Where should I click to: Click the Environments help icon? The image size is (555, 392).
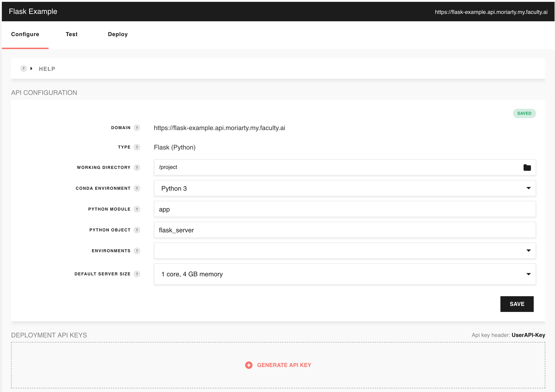click(137, 251)
